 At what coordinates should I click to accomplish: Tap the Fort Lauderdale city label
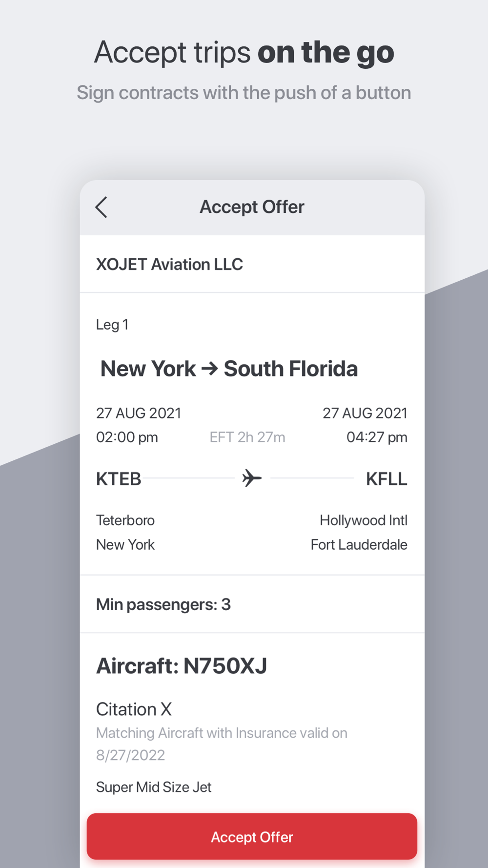359,545
